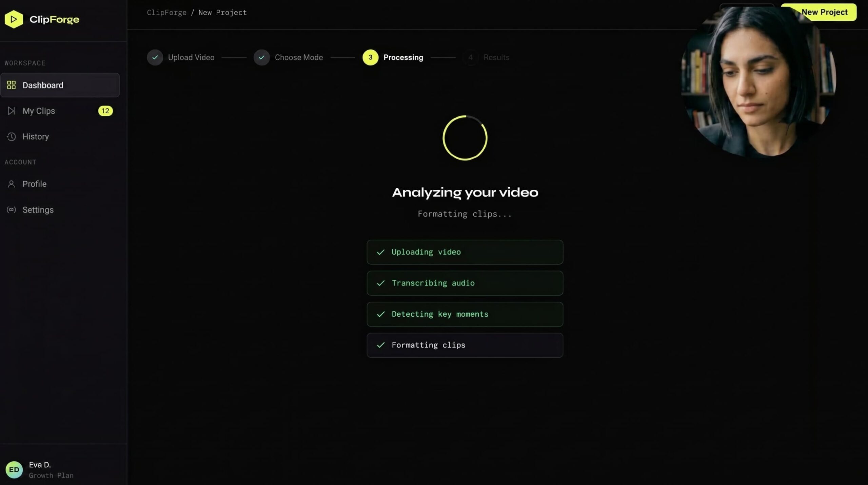Go to Dashboard in the sidebar
Screen dimensions: 868x485
point(60,85)
